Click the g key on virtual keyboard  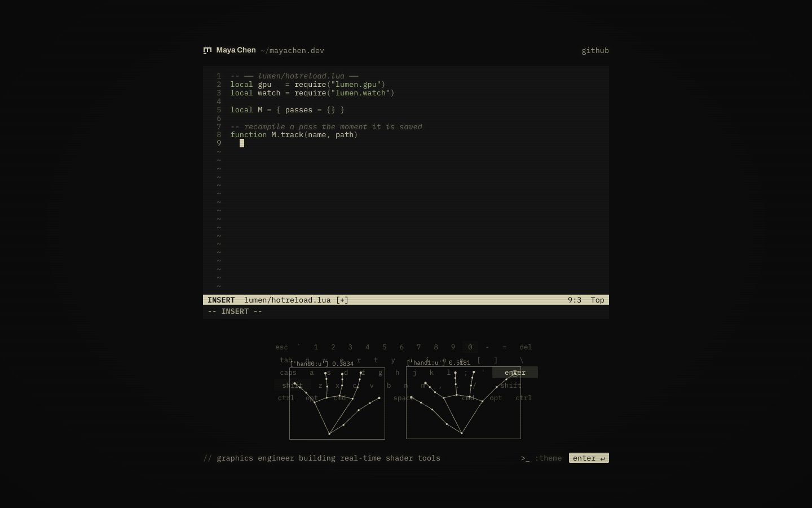tap(380, 373)
